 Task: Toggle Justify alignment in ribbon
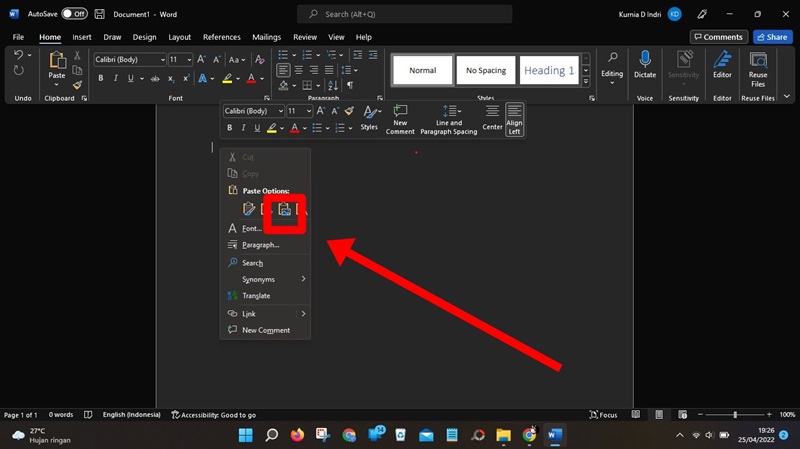tap(329, 70)
